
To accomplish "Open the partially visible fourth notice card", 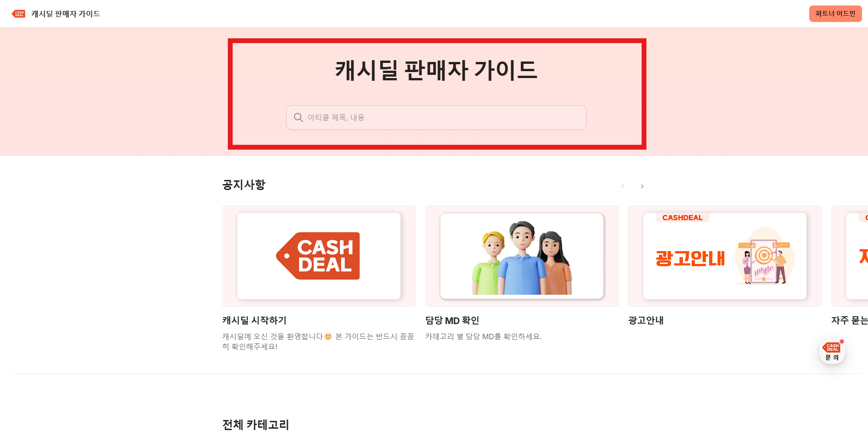I will 850,256.
